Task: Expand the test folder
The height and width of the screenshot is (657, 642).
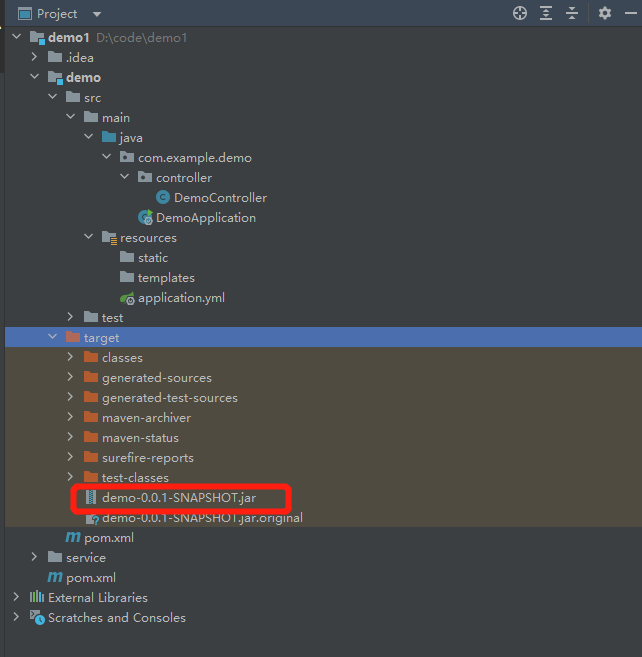Action: [70, 317]
